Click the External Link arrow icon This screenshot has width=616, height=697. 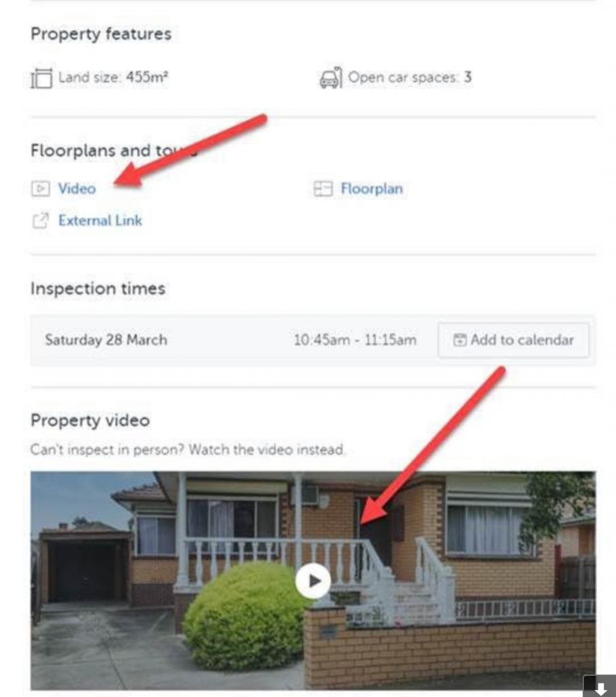[40, 221]
